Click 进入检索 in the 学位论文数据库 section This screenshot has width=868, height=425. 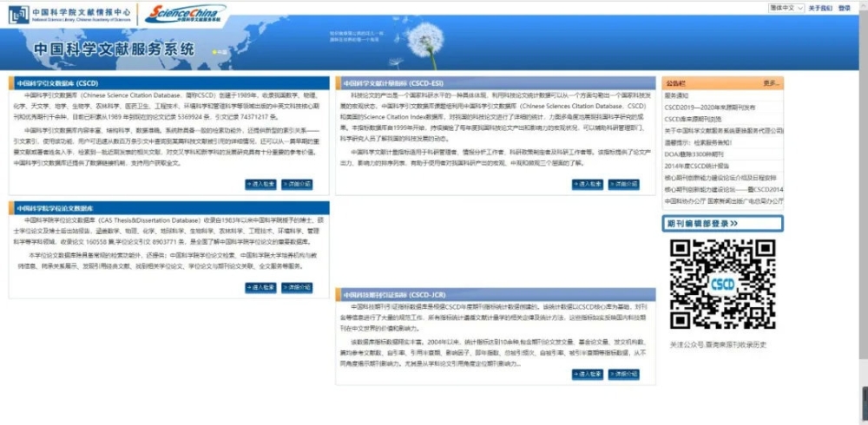pyautogui.click(x=260, y=288)
